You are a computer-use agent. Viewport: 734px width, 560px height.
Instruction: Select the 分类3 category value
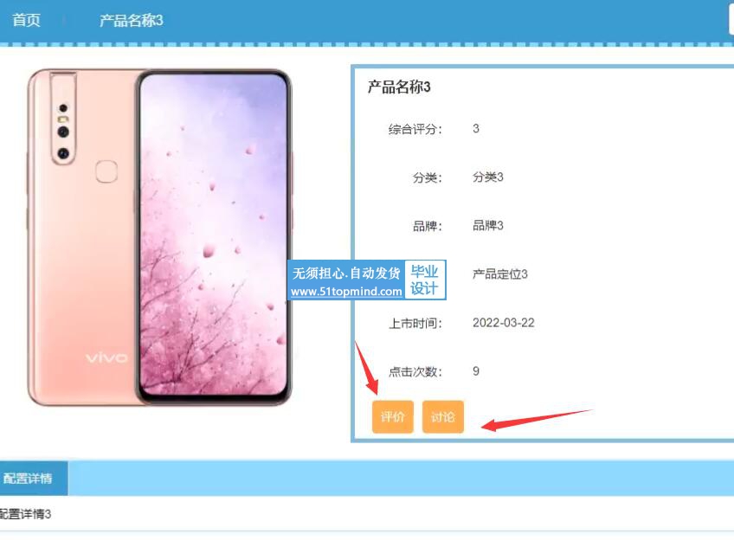488,177
